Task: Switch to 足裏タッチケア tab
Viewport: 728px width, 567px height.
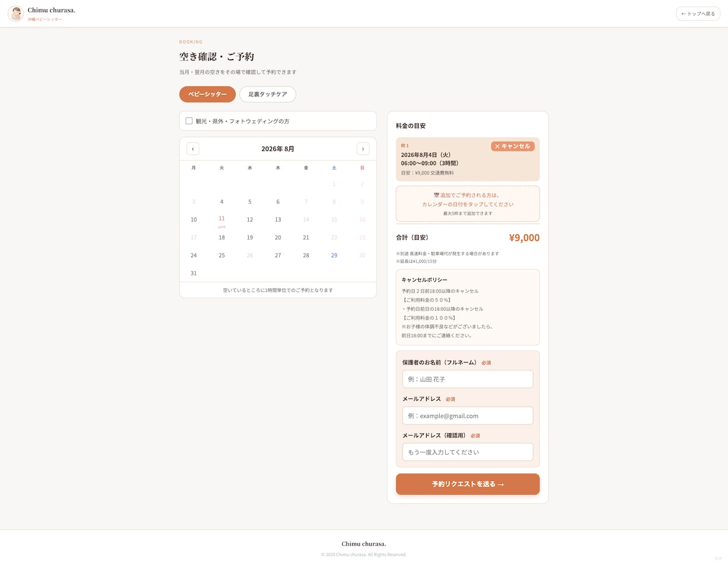Action: (268, 94)
